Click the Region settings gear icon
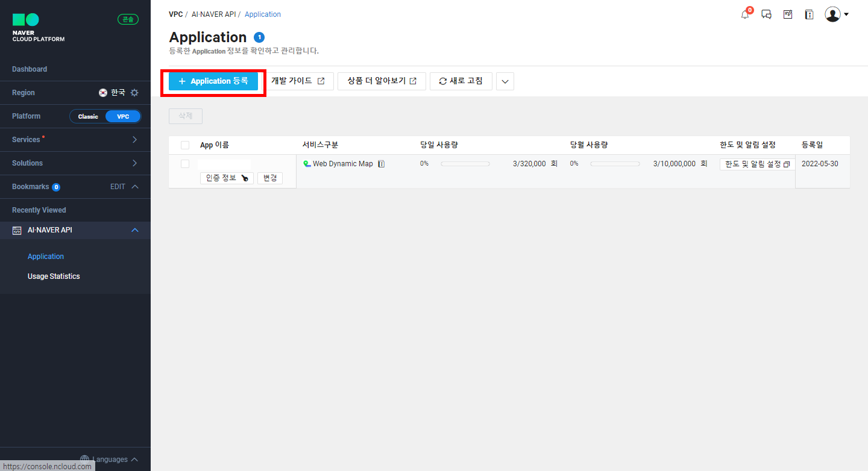This screenshot has height=471, width=868. pyautogui.click(x=134, y=93)
